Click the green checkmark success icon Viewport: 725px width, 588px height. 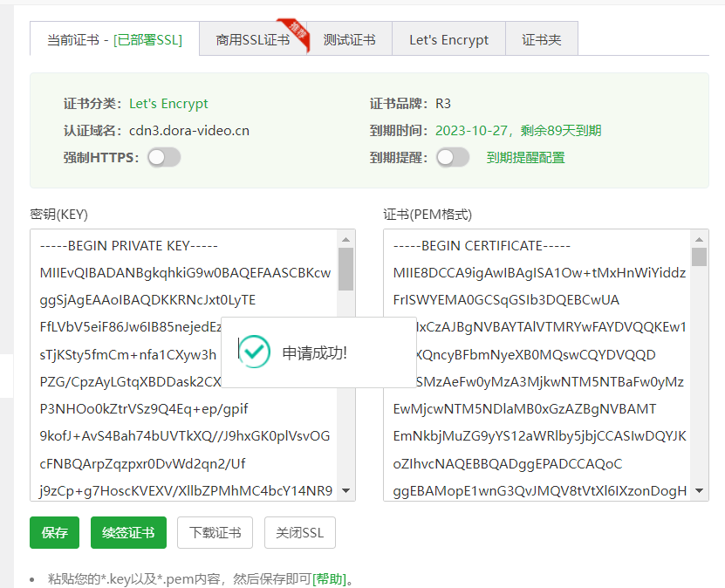(x=253, y=352)
